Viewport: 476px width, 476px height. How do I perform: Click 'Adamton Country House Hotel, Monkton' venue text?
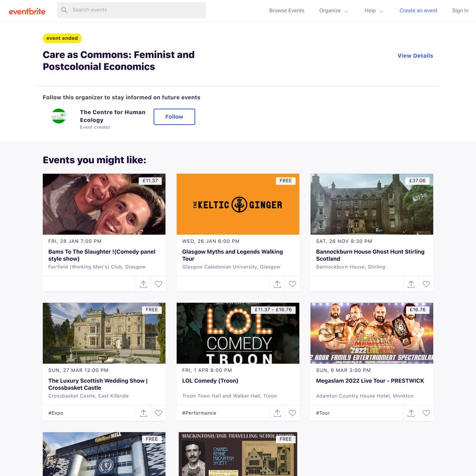pos(365,396)
